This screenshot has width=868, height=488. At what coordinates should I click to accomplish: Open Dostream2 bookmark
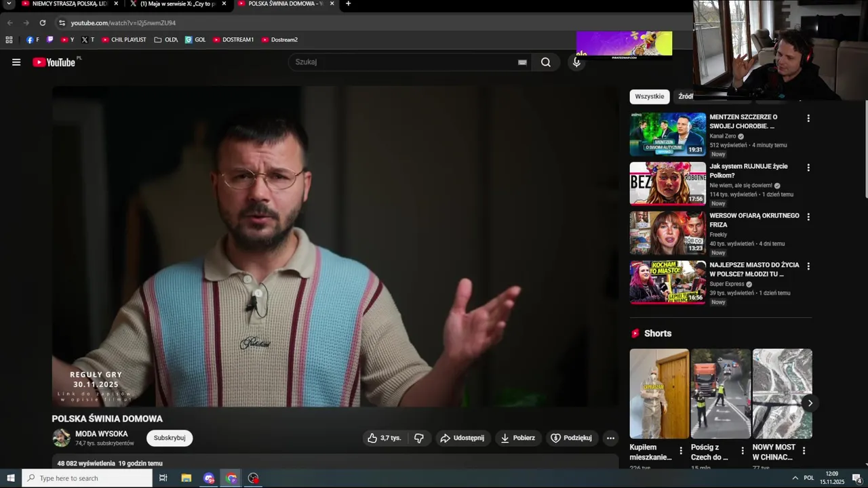[x=279, y=40]
